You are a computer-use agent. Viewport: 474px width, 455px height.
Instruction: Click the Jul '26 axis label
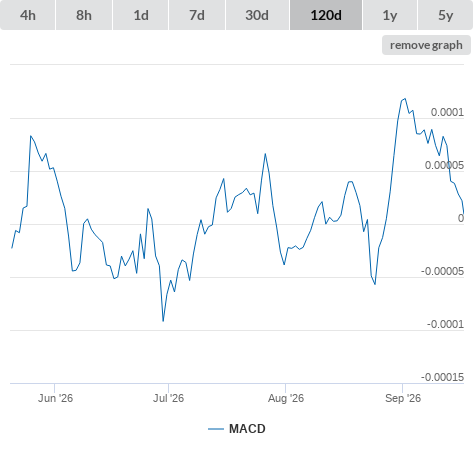(x=168, y=398)
